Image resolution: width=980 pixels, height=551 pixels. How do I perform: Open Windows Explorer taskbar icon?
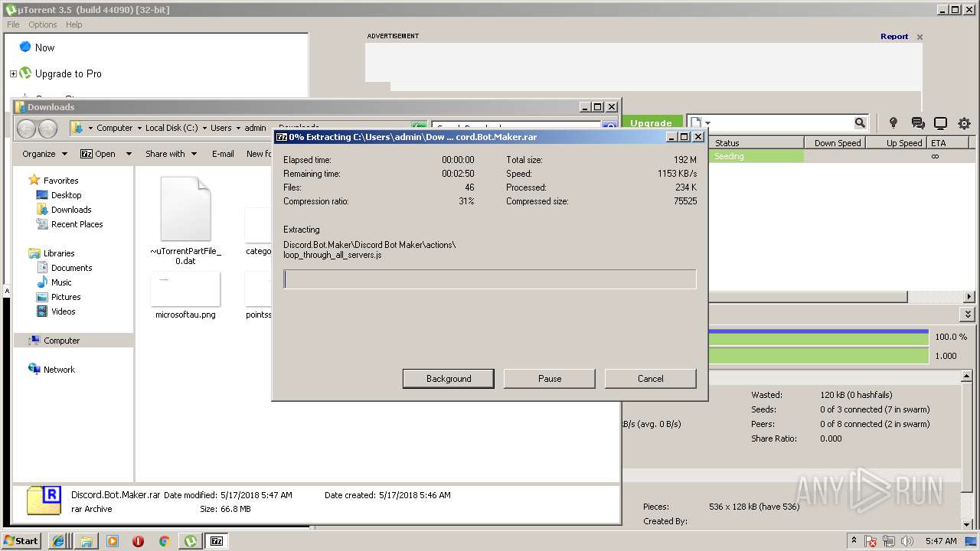[87, 541]
